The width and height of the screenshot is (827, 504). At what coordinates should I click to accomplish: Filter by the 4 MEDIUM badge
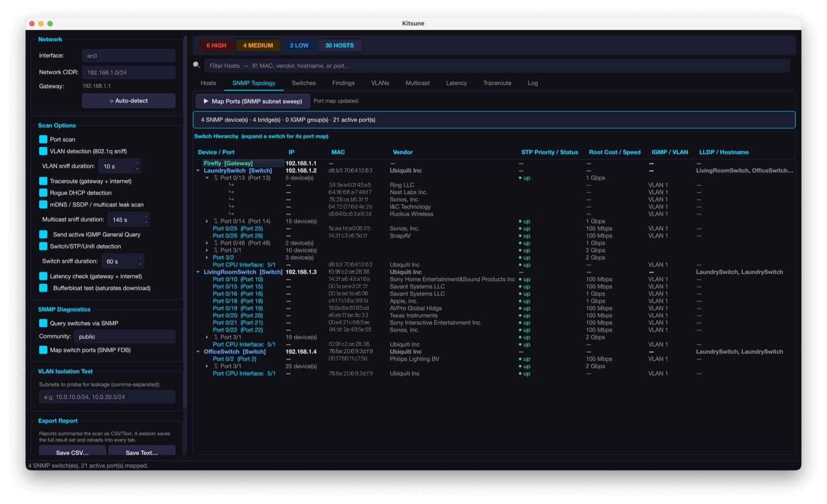pyautogui.click(x=258, y=45)
